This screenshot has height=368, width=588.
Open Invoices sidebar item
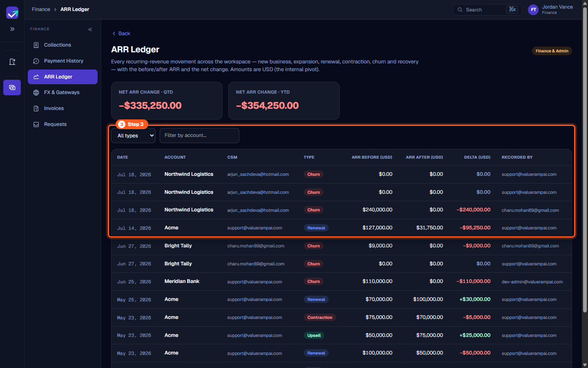(x=62, y=108)
